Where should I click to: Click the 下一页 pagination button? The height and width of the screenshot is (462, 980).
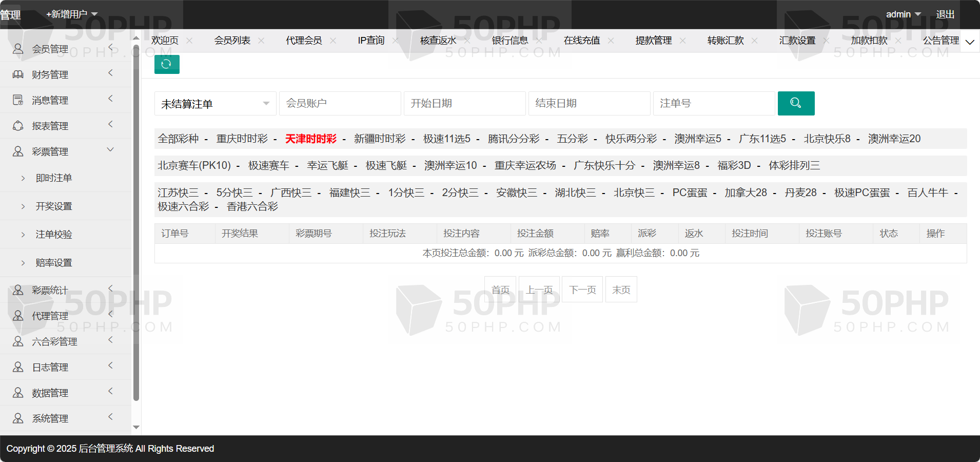pos(582,290)
